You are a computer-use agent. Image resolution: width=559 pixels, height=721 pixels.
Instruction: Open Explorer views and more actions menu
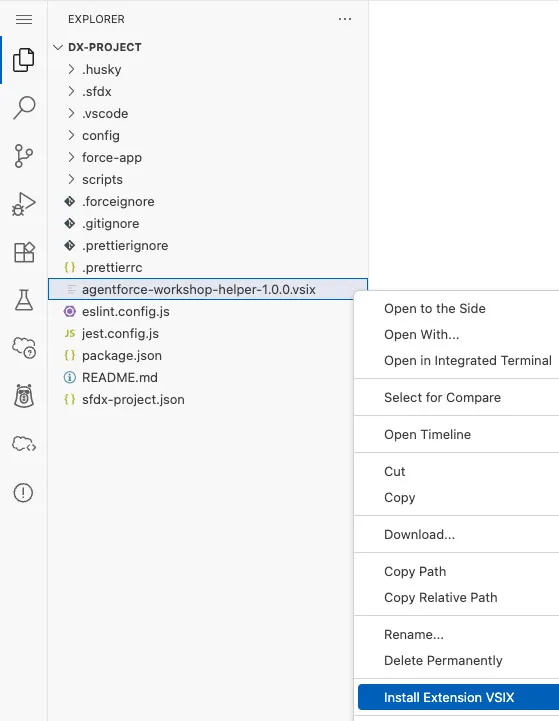tap(345, 19)
